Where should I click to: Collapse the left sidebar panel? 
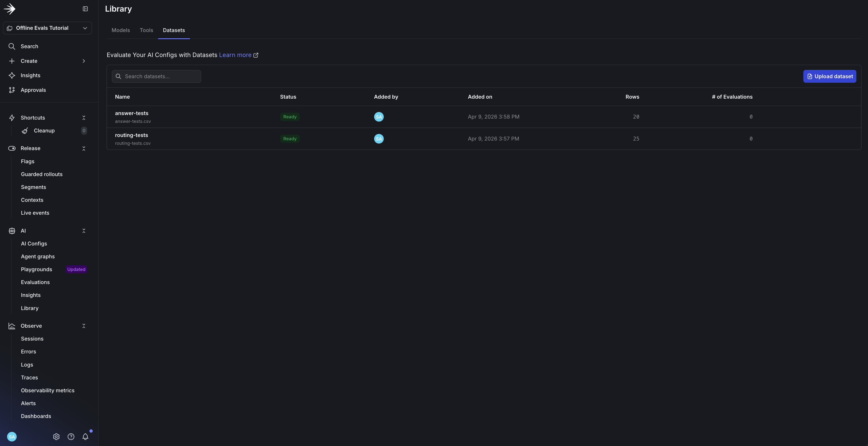click(x=85, y=9)
